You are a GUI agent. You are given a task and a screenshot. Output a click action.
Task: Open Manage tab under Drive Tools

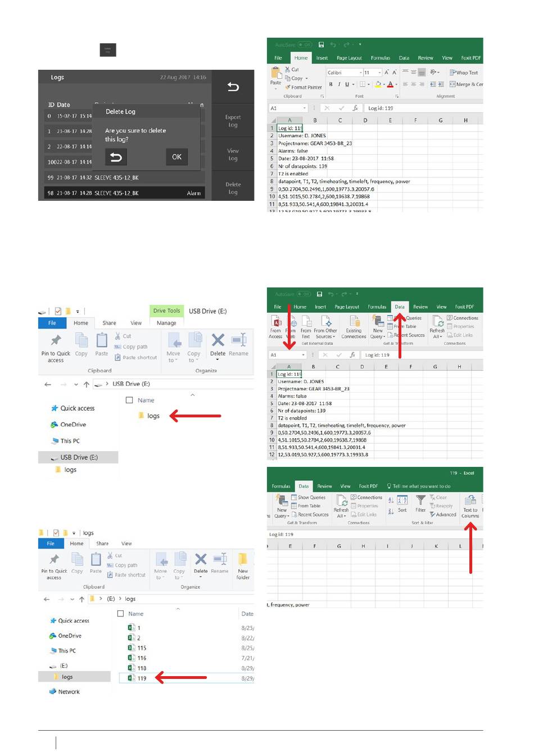tap(166, 323)
